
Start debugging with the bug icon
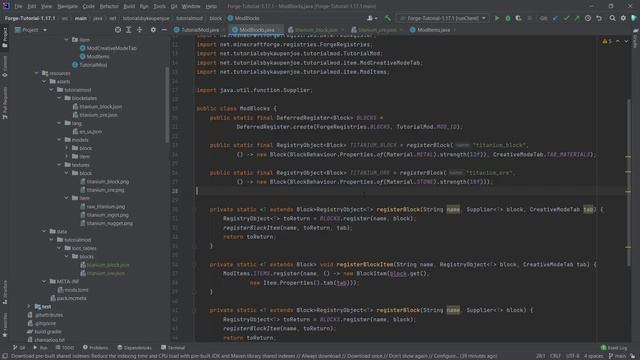coord(508,18)
